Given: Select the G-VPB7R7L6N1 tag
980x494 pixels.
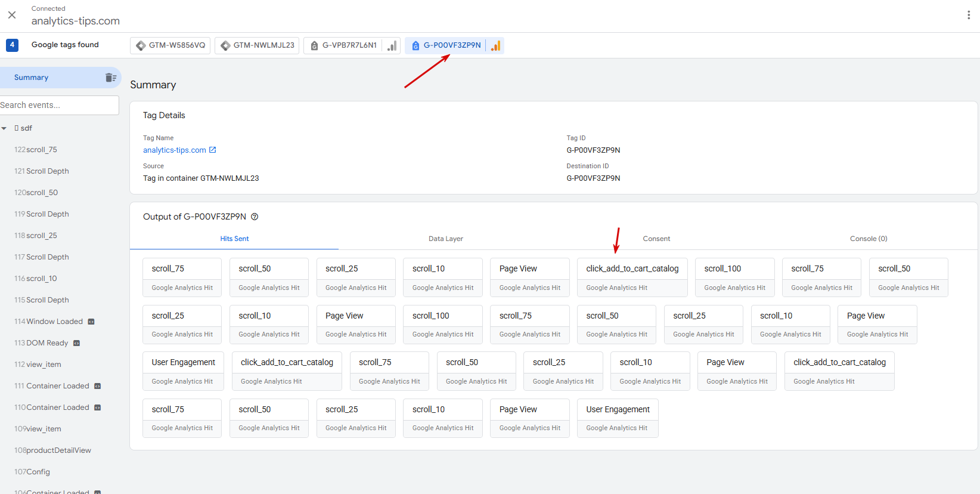Looking at the screenshot, I should tap(352, 45).
